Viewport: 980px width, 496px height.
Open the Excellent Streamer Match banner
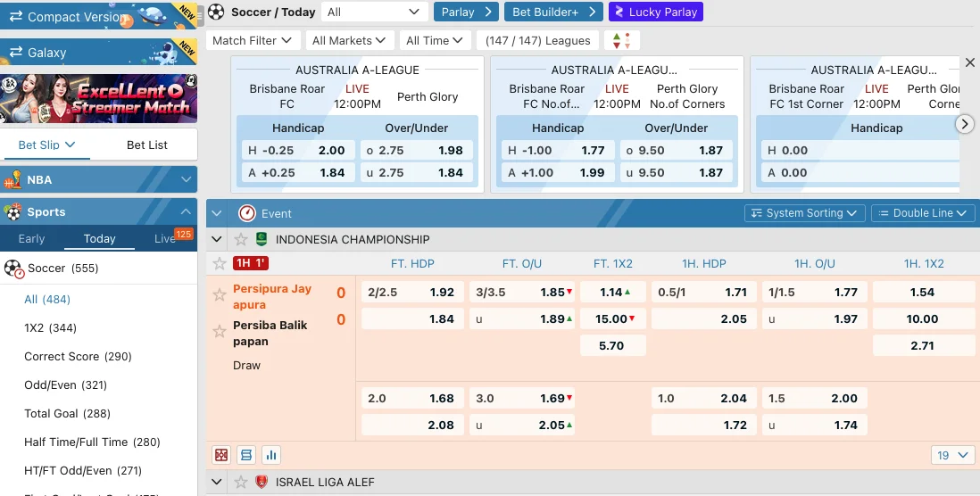point(99,98)
